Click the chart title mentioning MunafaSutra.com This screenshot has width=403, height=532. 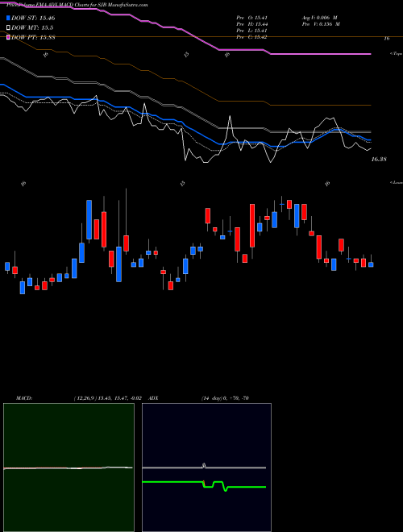[77, 5]
